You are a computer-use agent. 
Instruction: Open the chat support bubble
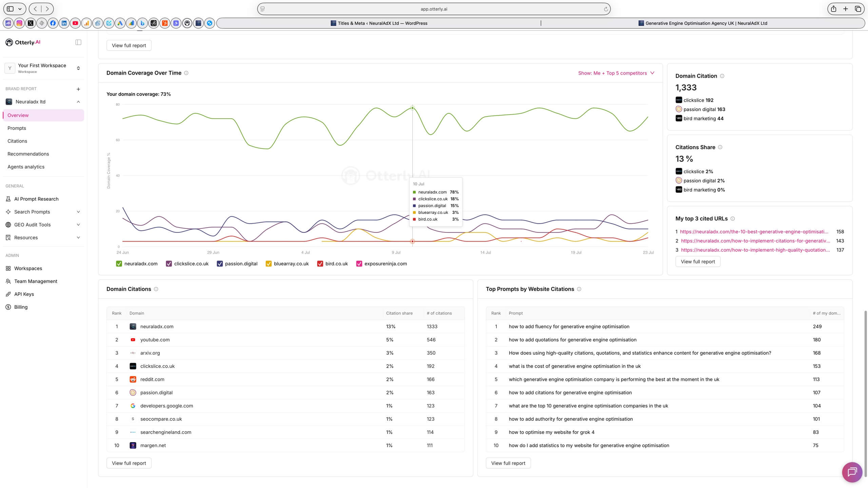point(852,472)
